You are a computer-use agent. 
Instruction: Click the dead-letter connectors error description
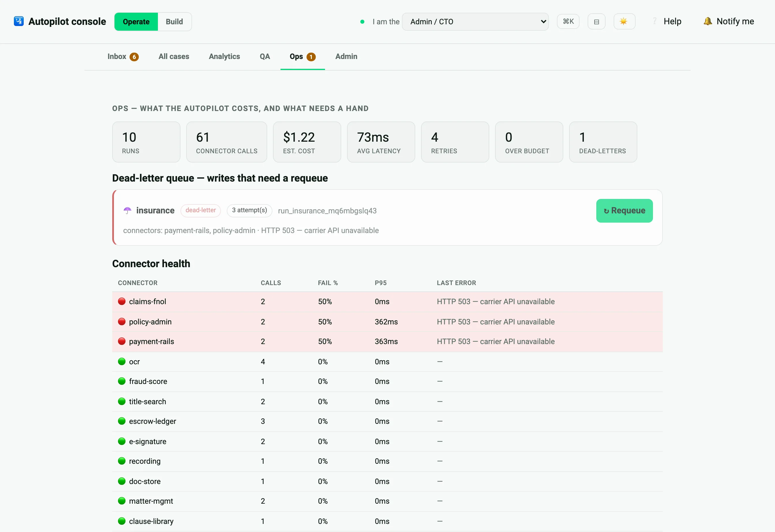[251, 230]
